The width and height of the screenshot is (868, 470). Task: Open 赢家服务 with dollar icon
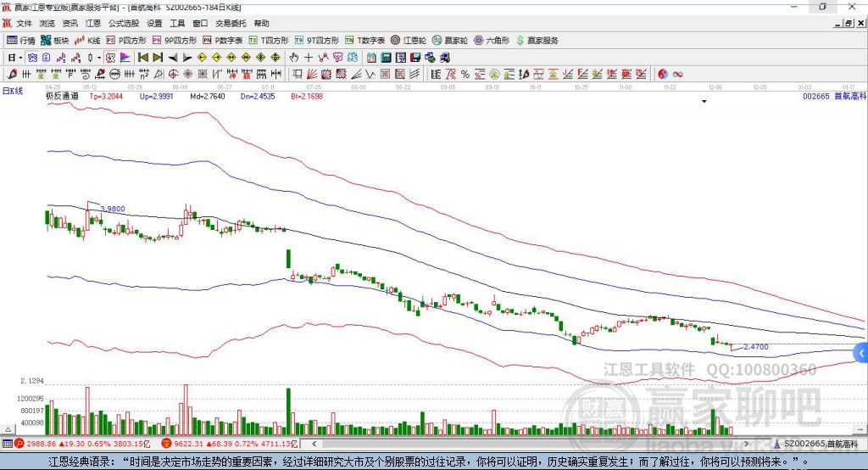(537, 41)
